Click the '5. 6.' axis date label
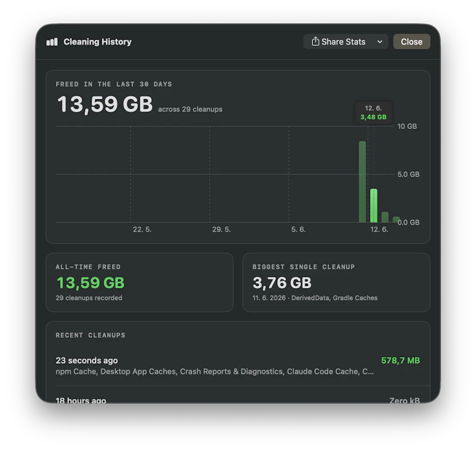This screenshot has width=476, height=450. pyautogui.click(x=299, y=229)
